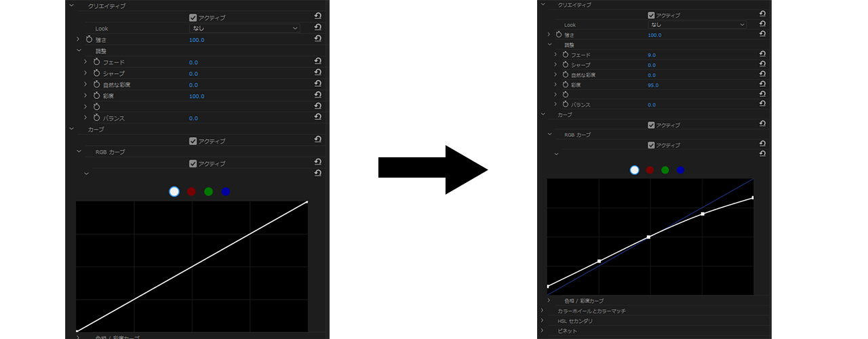
Task: Select blue channel curve in right panel
Action: 680,170
